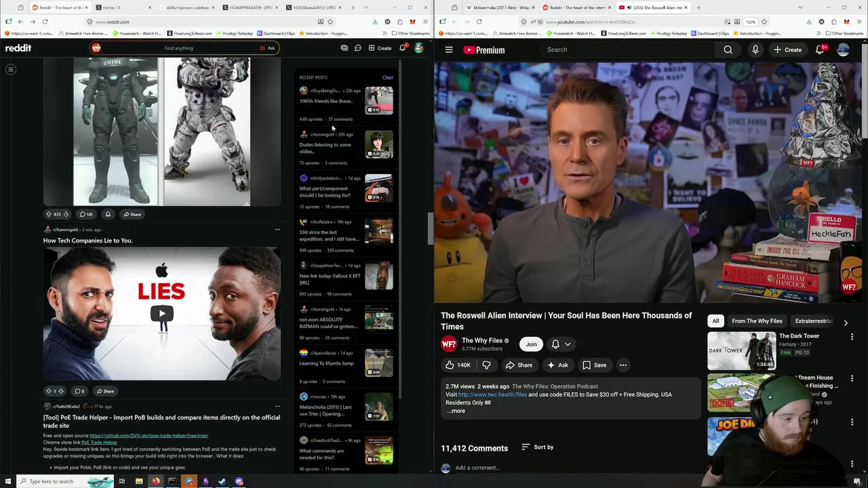
Task: Start YouTube voice search with microphone
Action: [755, 49]
